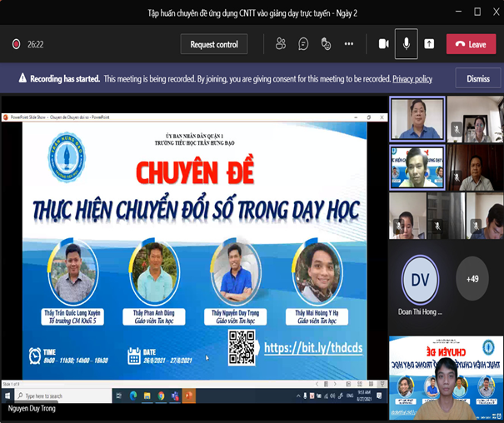Viewport: 504px width, 423px height.
Task: Open the meeting chat icon
Action: [303, 43]
